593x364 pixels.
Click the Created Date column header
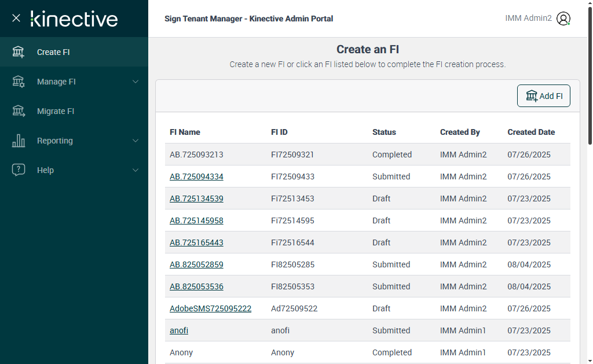pyautogui.click(x=531, y=132)
